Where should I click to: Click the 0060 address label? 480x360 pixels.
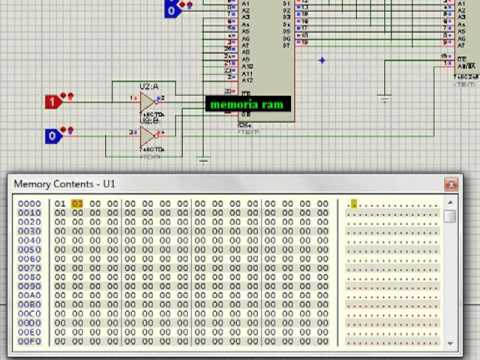tap(29, 259)
